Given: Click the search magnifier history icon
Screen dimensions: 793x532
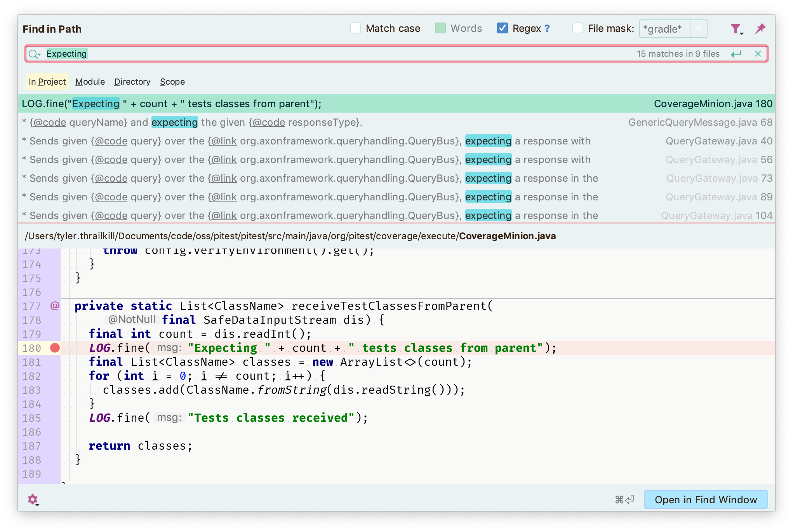Looking at the screenshot, I should tap(35, 54).
